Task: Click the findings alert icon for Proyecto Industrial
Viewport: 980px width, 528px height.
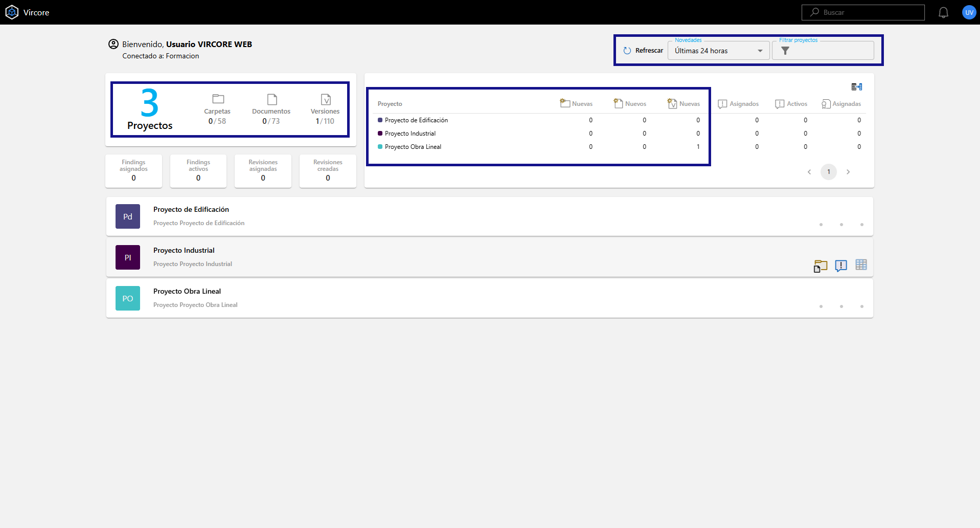Action: tap(841, 266)
